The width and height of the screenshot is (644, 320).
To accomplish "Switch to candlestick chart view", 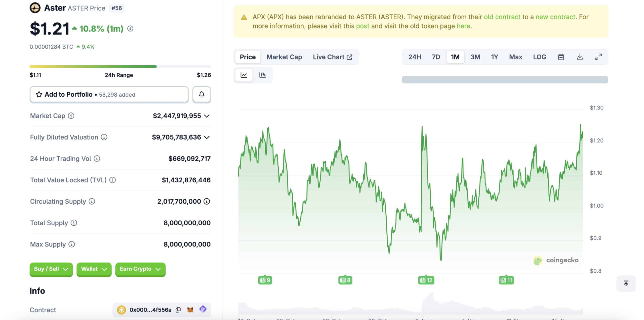I will click(x=263, y=75).
